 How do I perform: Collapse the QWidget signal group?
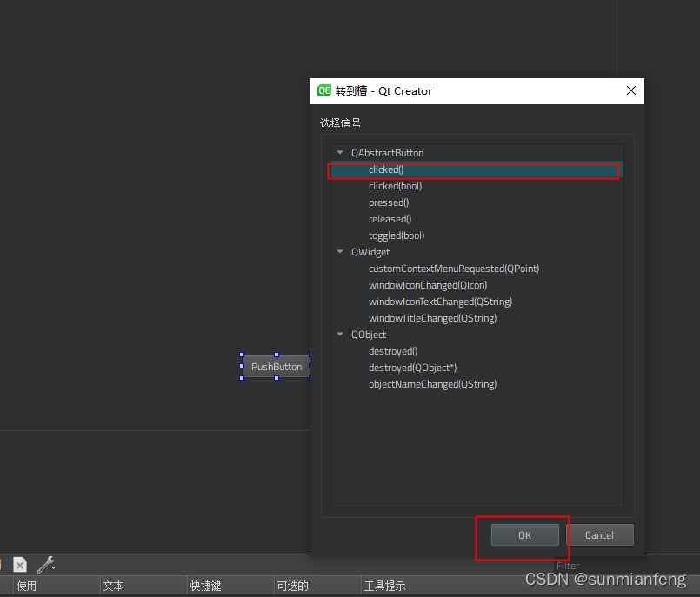pyautogui.click(x=339, y=251)
